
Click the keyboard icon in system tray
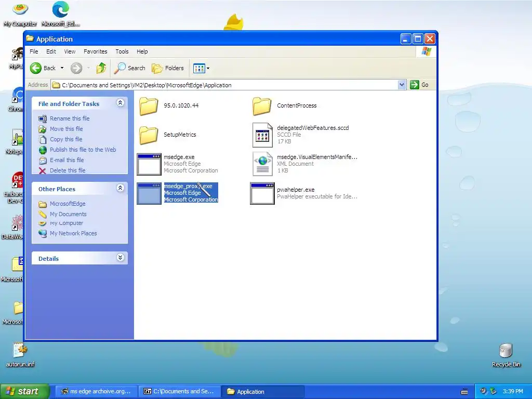[464, 392]
